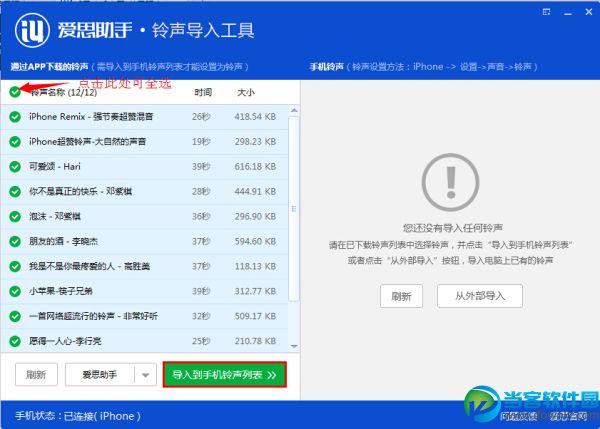Click the right panel 刷新 button
This screenshot has height=429, width=600.
point(401,296)
